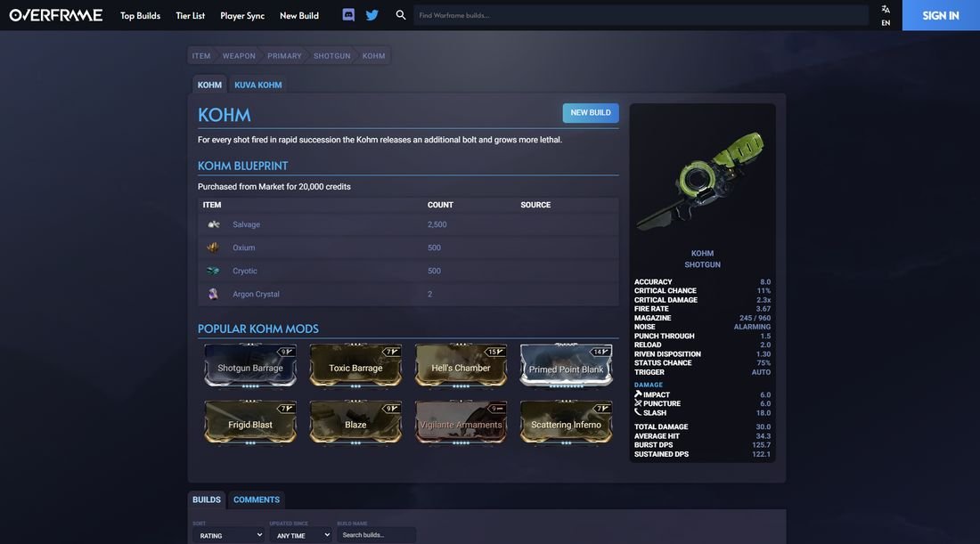
Task: Go to Weapon breadcrumb
Action: point(239,55)
